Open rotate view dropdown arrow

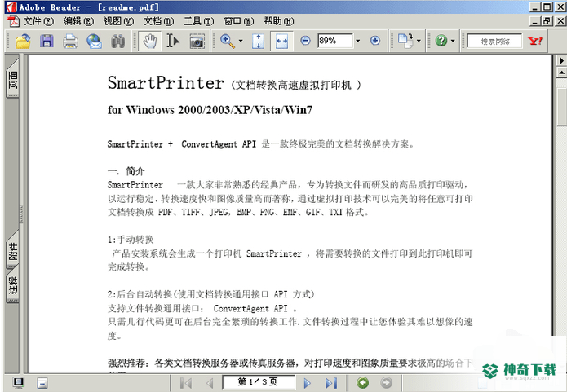click(419, 41)
